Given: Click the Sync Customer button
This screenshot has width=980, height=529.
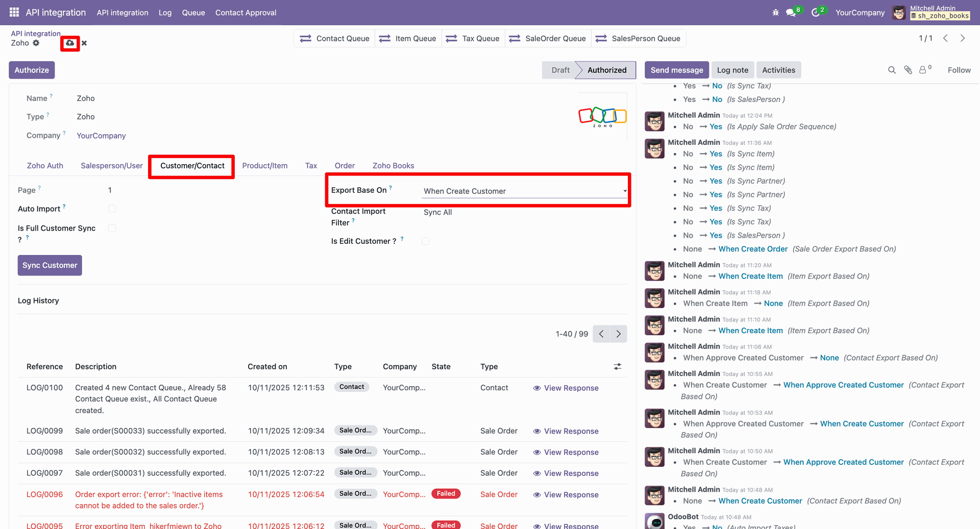Looking at the screenshot, I should (50, 265).
